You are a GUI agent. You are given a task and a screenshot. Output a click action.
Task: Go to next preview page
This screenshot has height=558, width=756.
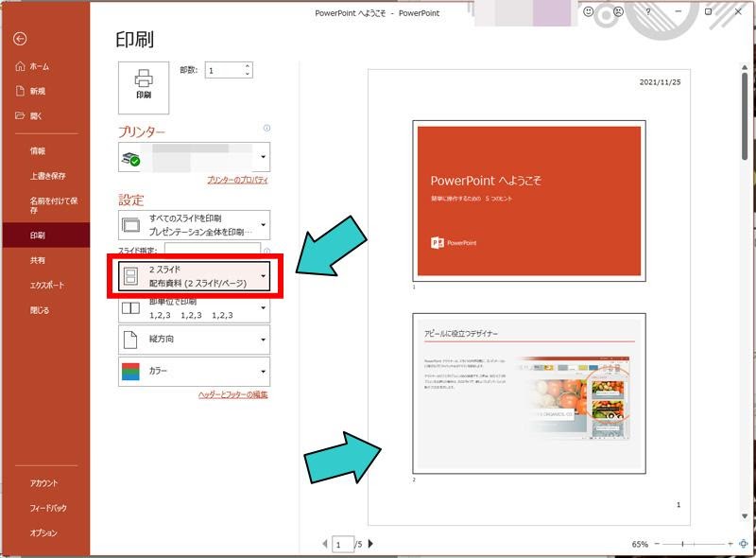pos(370,544)
